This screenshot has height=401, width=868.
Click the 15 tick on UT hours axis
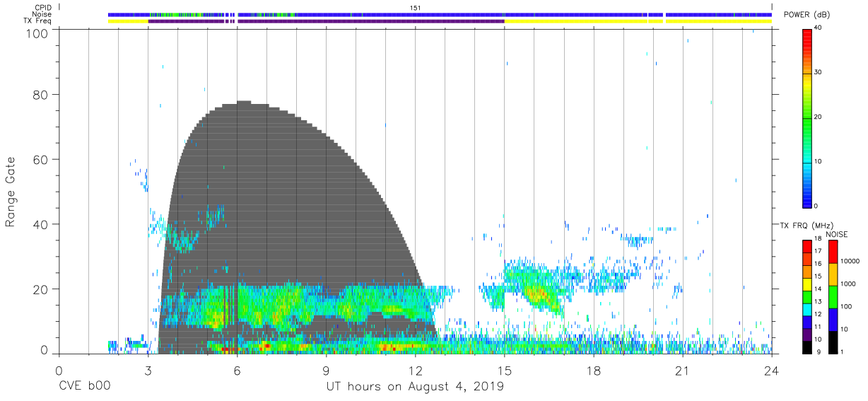point(505,371)
